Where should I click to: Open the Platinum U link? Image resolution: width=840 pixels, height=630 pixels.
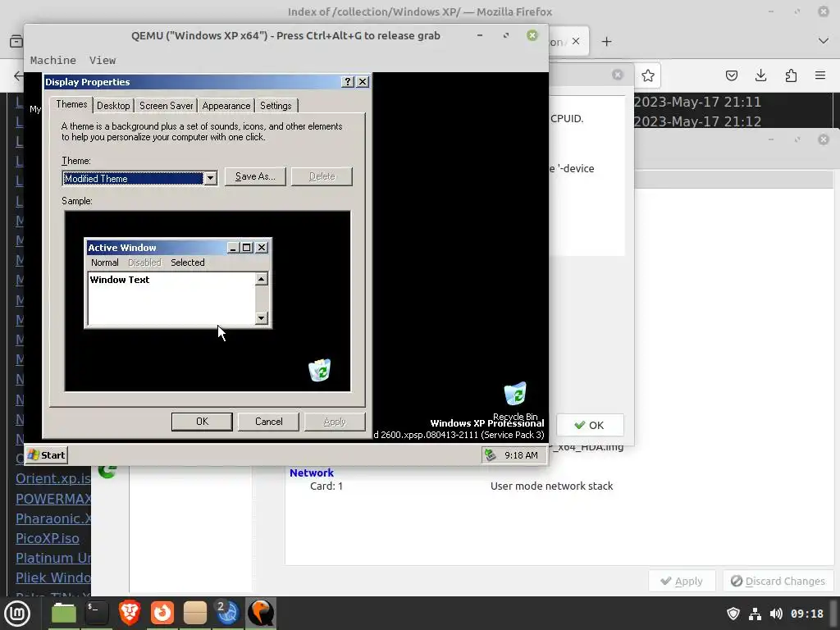tap(53, 558)
